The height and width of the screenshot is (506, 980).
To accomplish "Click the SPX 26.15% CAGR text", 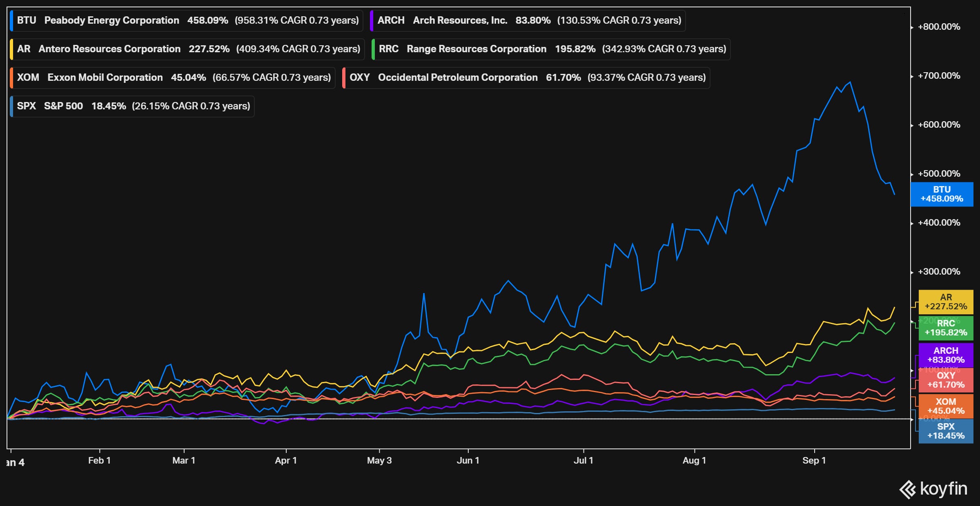I will click(x=191, y=106).
